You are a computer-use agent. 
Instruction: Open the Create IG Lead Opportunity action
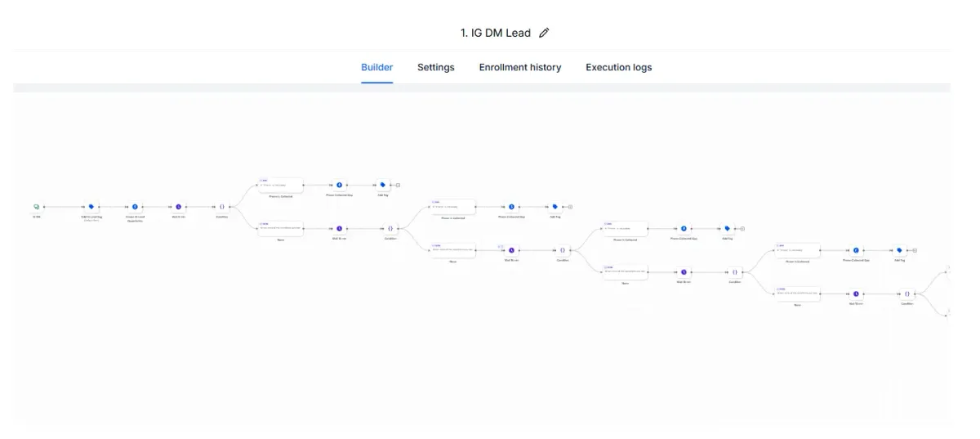coord(135,207)
